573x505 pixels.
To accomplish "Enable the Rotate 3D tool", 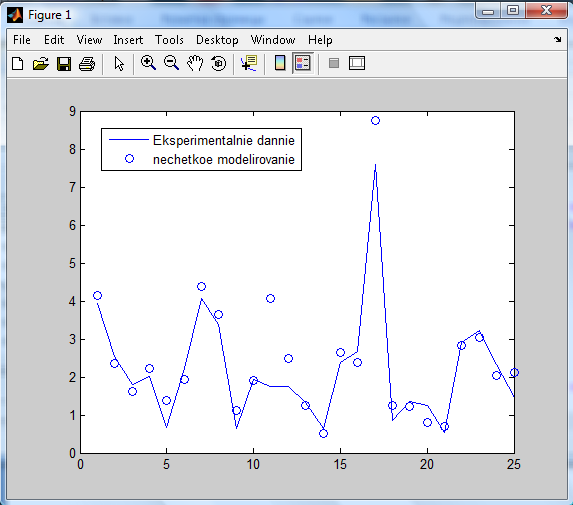I will 219,63.
